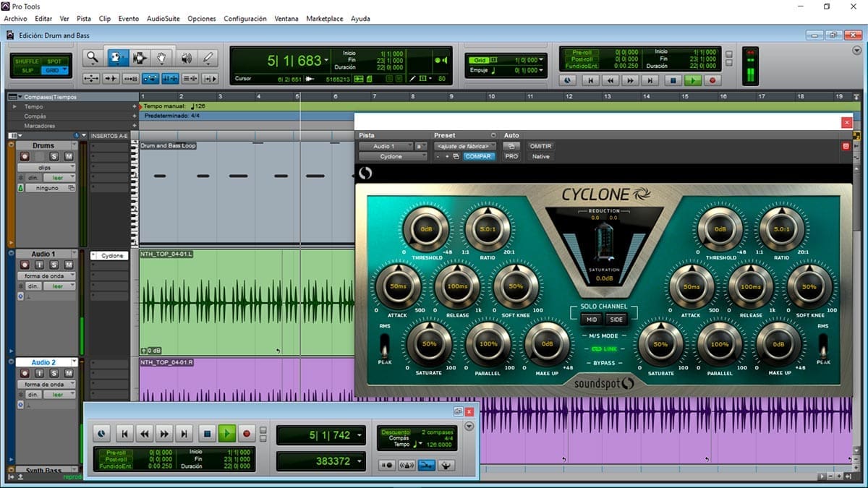
Task: Open the preset '<ajuste de fábrica>' dropdown
Action: pos(465,146)
